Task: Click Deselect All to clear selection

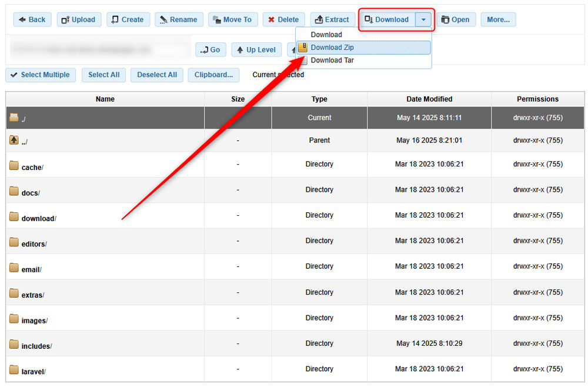Action: tap(156, 75)
